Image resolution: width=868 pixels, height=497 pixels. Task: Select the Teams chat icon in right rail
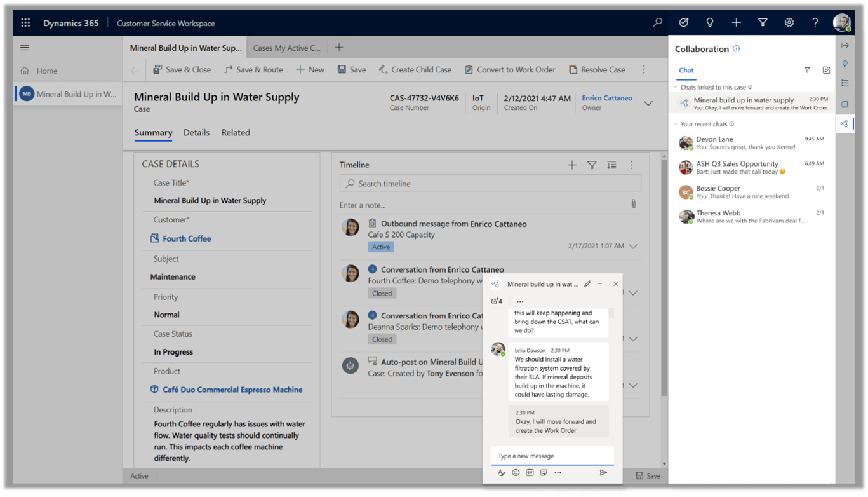(844, 124)
